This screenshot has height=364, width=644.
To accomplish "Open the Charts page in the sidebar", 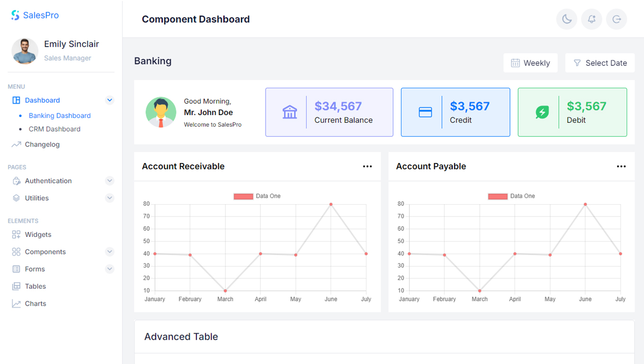I will [36, 304].
